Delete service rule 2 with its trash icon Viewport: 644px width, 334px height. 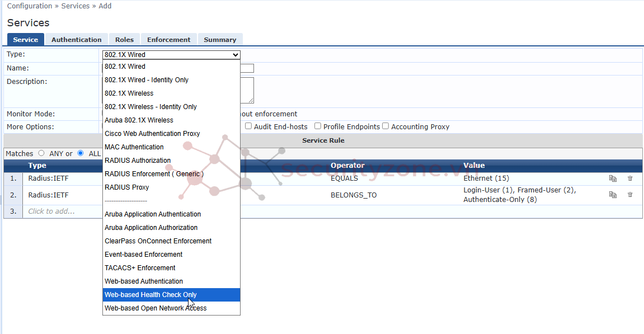coord(630,195)
